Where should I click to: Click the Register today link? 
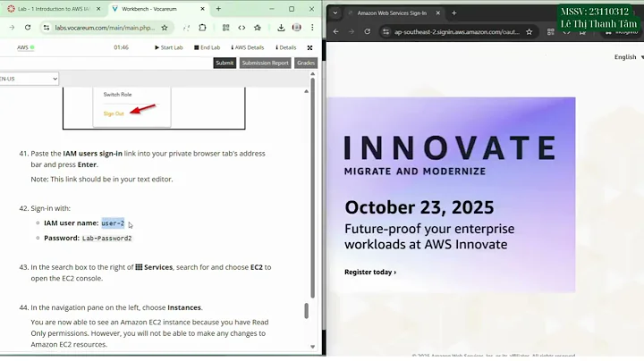tap(370, 272)
